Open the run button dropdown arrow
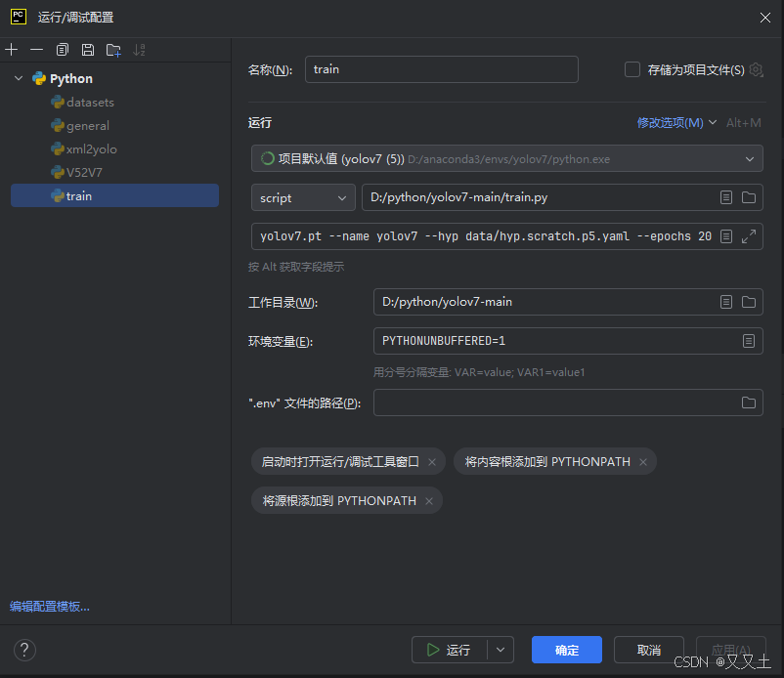Viewport: 784px width, 678px height. click(x=501, y=650)
